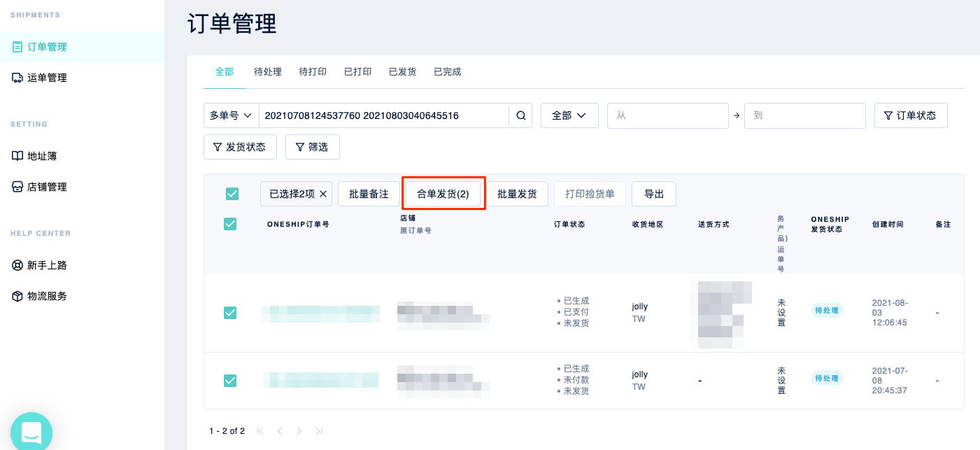980x450 pixels.
Task: Switch to the 待处理 tab
Action: [268, 72]
